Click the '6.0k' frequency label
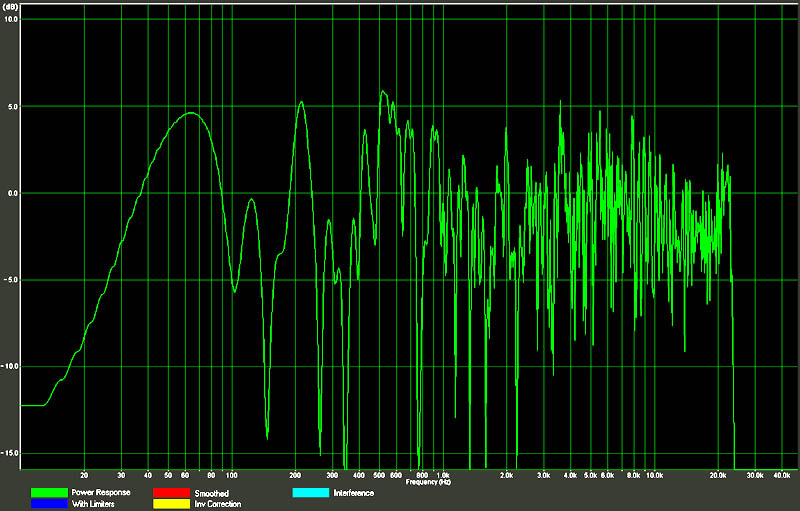The height and width of the screenshot is (511, 800). point(607,475)
